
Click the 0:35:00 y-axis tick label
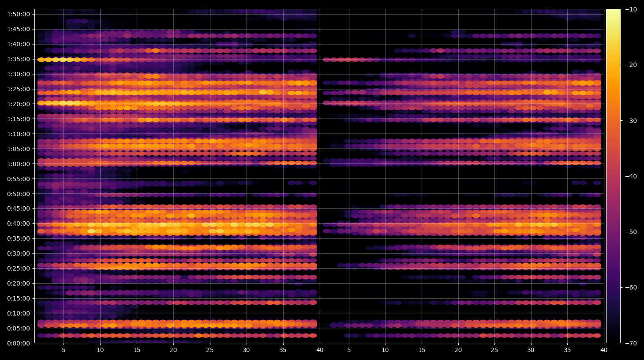pos(19,238)
